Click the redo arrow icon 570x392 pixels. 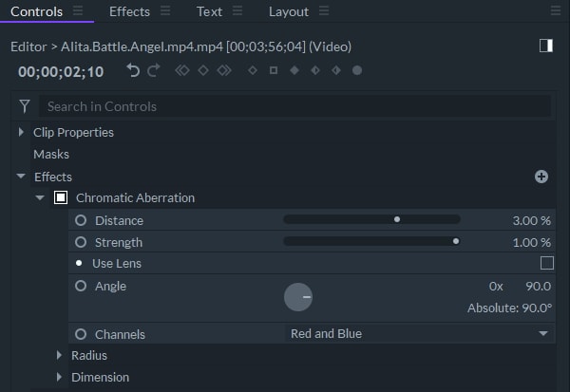154,70
